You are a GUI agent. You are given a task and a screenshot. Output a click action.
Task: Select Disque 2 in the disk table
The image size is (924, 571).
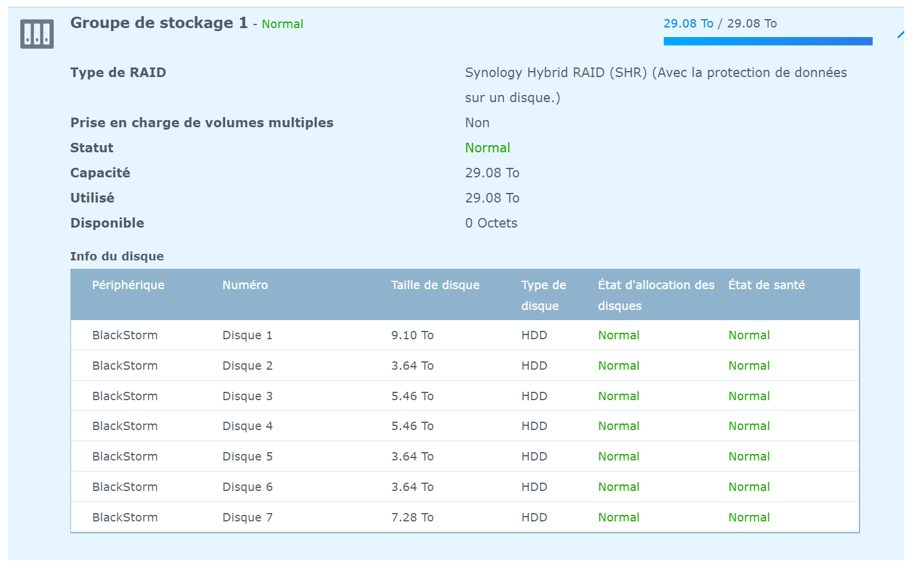[247, 366]
